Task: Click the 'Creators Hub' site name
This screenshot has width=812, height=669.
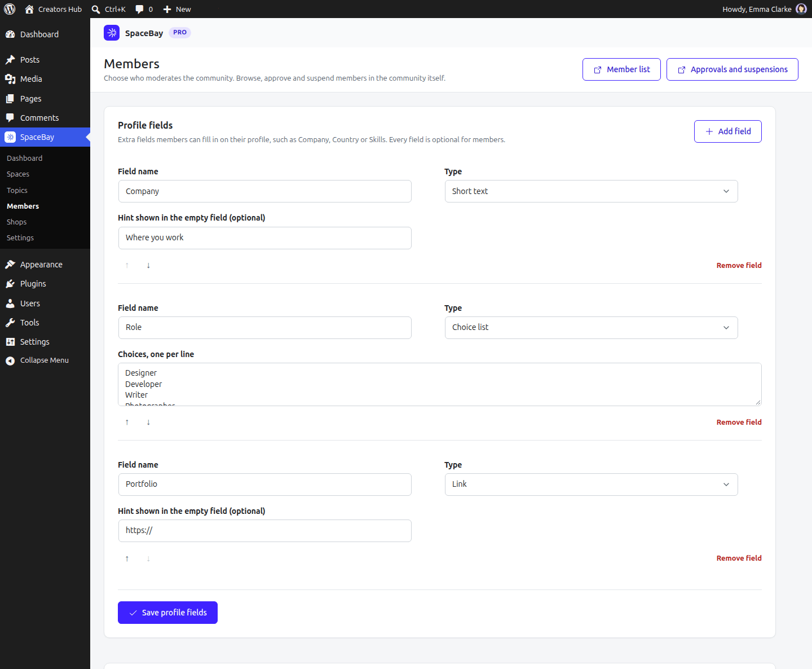Action: click(60, 9)
